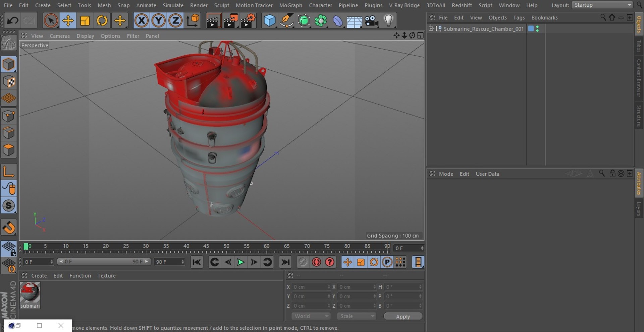Toggle Y axis lock
Screen dimensions: 644x332
coord(158,21)
